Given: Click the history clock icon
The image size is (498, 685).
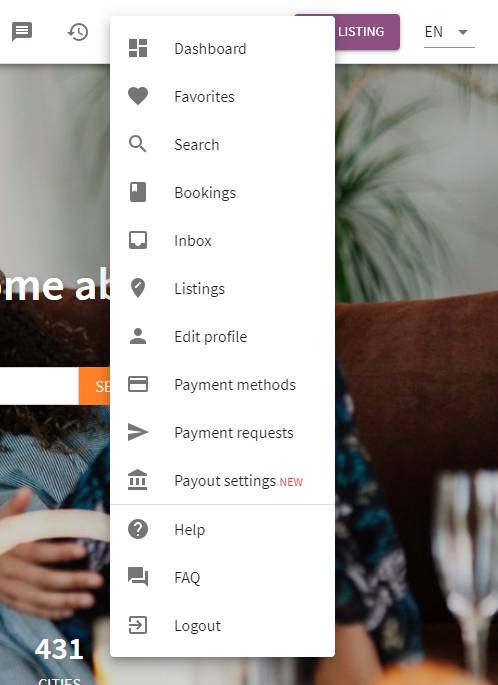Looking at the screenshot, I should [78, 32].
